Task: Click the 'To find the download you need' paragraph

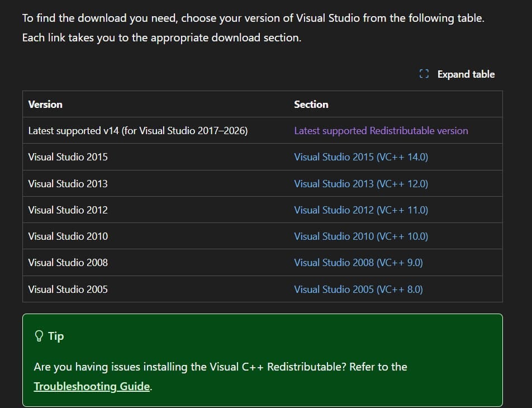Action: coord(253,27)
